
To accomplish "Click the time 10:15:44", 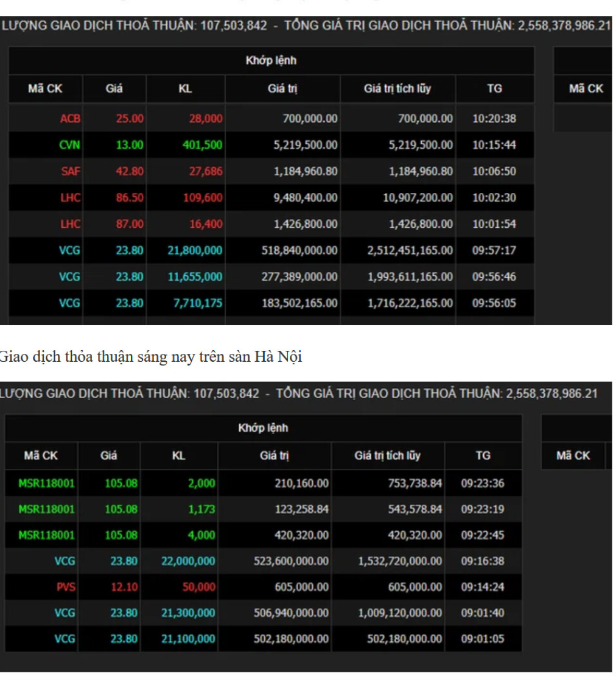I will [494, 145].
